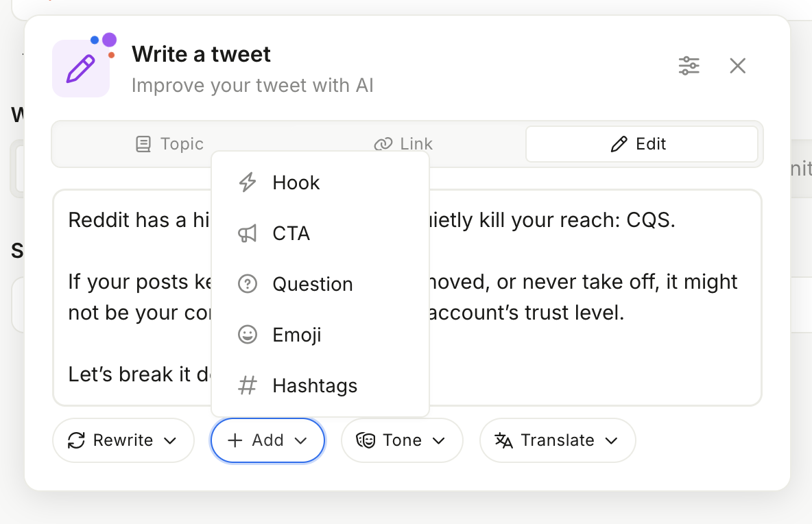
Task: Open the tweet settings sliders icon
Action: click(689, 66)
